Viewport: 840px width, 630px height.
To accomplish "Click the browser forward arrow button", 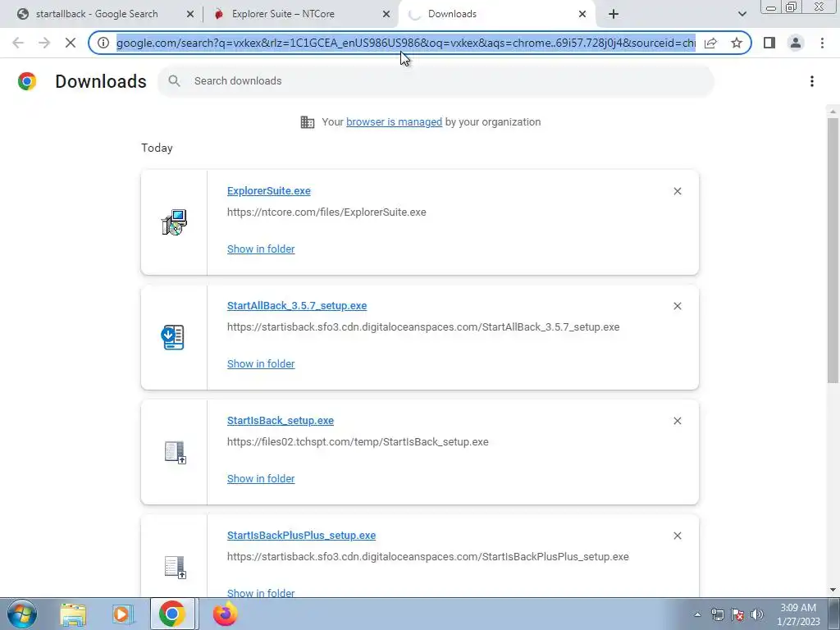I will 44,43.
